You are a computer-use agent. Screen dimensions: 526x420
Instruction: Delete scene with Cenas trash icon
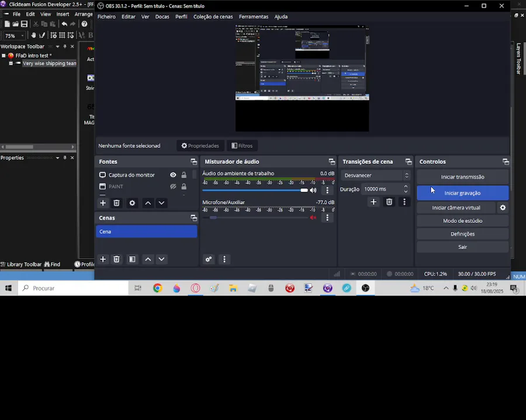(116, 259)
